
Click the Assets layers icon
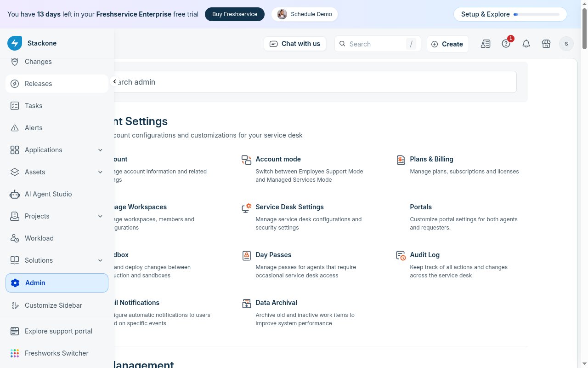15,172
